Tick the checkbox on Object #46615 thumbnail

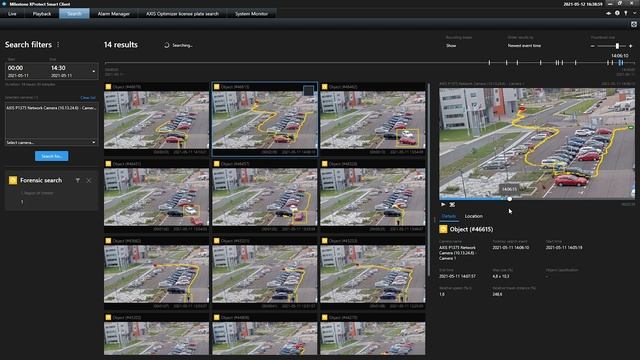point(309,90)
